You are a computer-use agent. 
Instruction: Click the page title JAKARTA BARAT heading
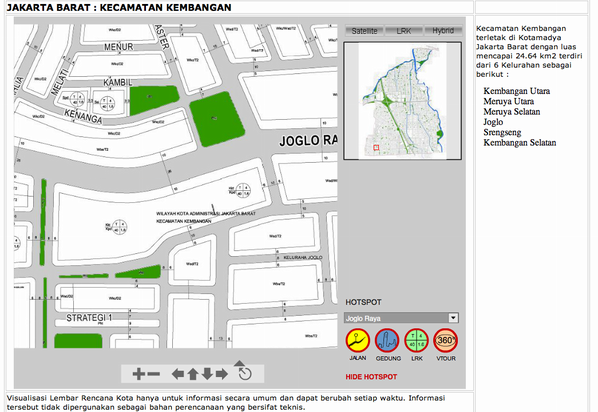click(x=119, y=7)
